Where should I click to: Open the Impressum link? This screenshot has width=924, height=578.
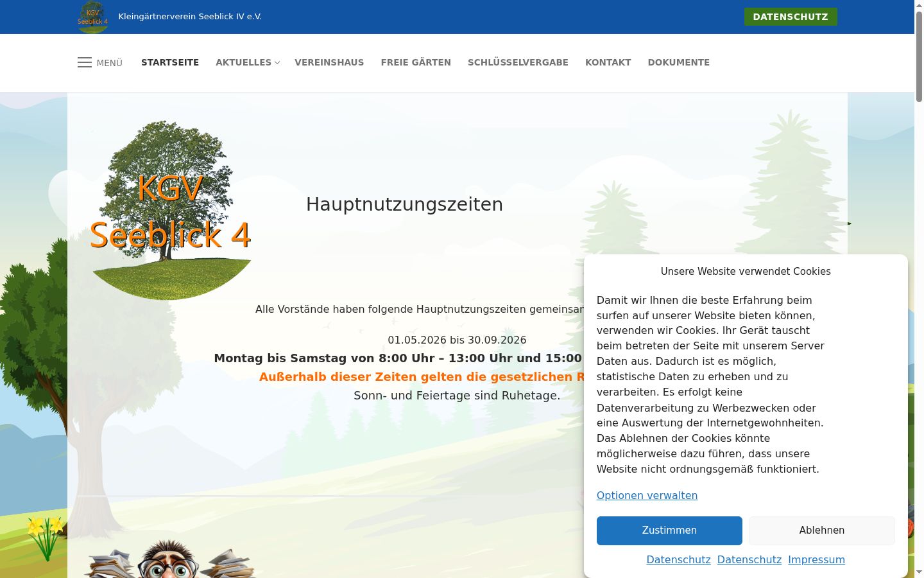point(816,559)
